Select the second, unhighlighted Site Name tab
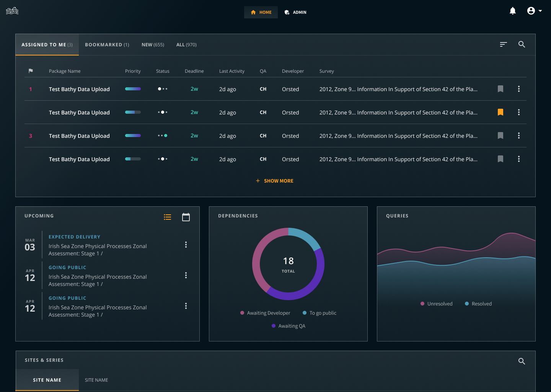This screenshot has height=392, width=551. (96, 380)
